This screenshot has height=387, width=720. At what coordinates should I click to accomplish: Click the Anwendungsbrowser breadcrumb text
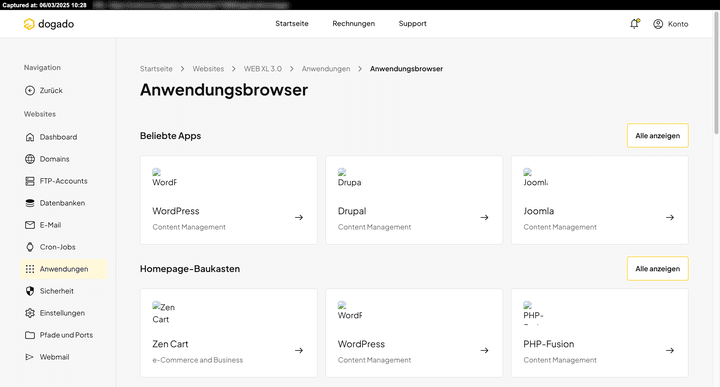(406, 69)
